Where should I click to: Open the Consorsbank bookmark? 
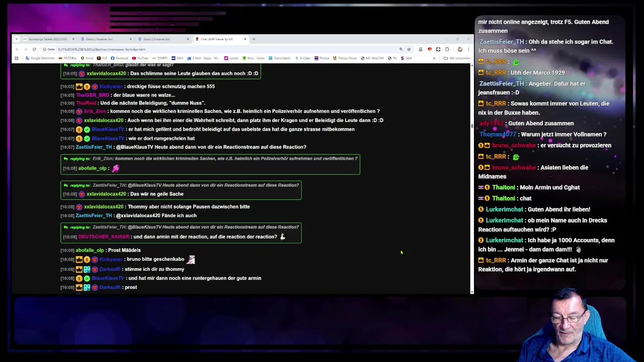pos(280,58)
